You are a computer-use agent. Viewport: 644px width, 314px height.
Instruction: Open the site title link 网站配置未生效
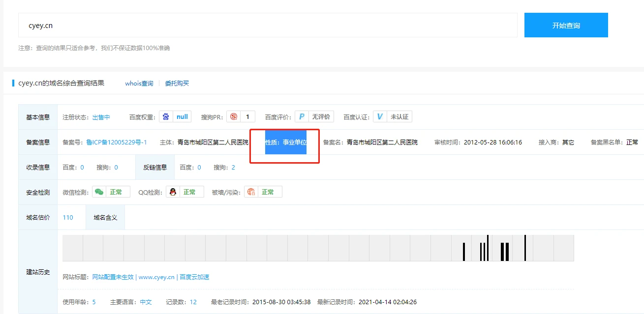(113, 277)
